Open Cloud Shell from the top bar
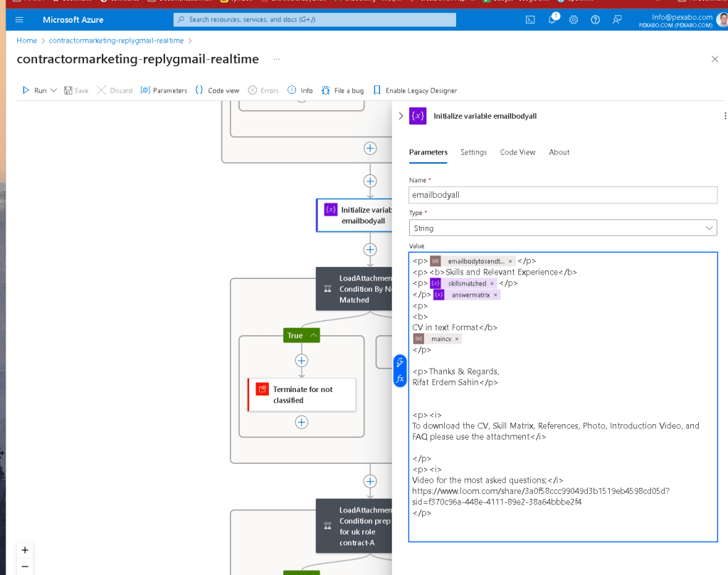The width and height of the screenshot is (728, 575). [529, 19]
